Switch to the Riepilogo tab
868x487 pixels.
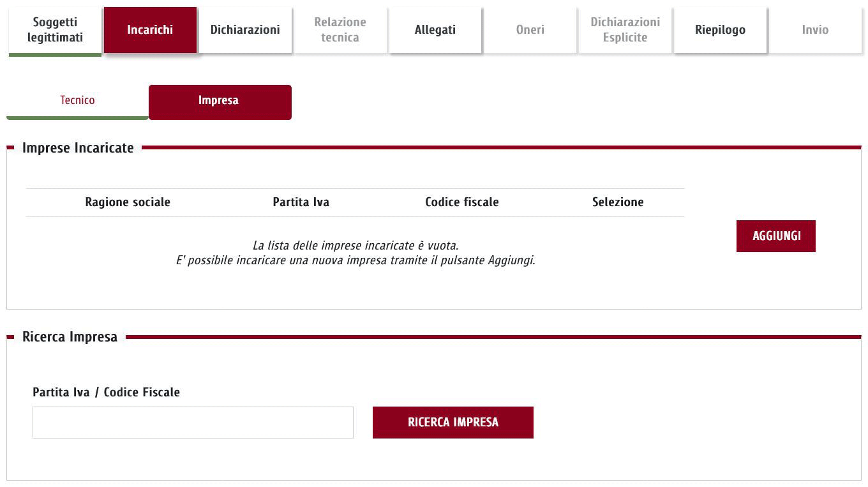click(720, 30)
